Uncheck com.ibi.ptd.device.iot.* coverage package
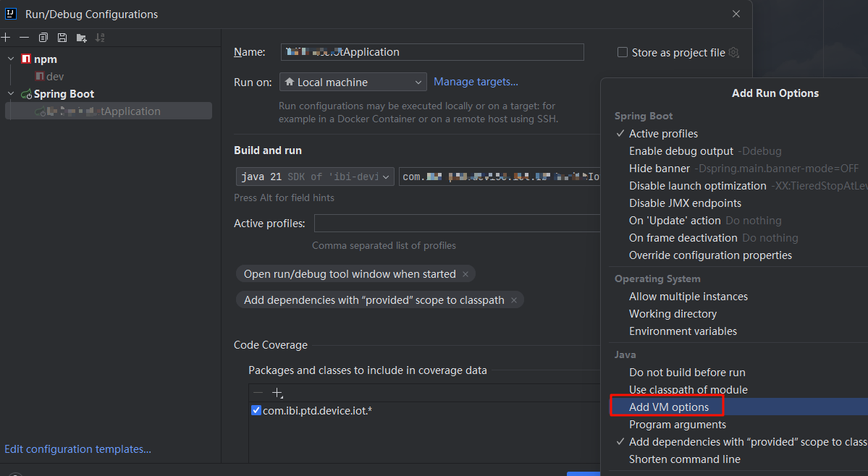This screenshot has height=476, width=868. (x=256, y=411)
